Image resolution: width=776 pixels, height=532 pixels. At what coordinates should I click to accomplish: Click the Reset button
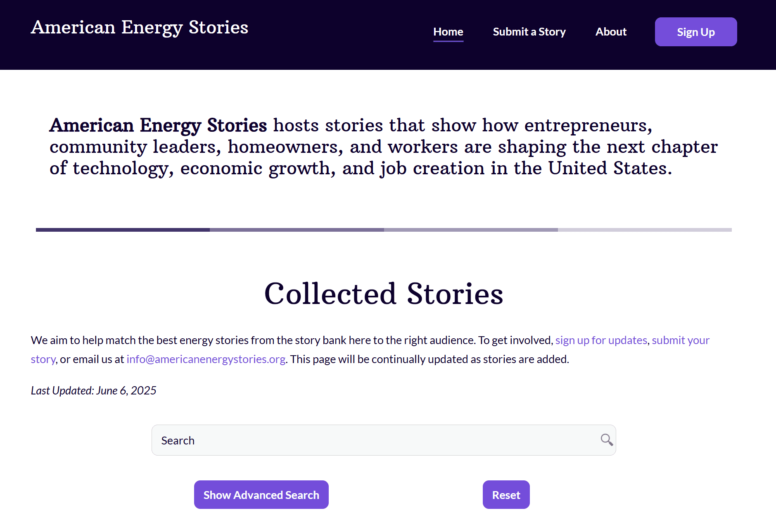point(506,495)
